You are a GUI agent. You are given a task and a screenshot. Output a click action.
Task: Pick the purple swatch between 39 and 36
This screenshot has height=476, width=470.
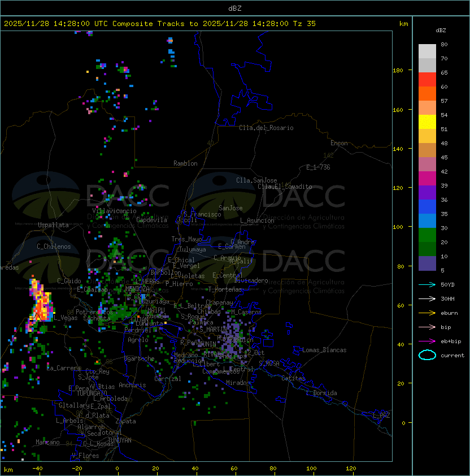[x=427, y=192]
